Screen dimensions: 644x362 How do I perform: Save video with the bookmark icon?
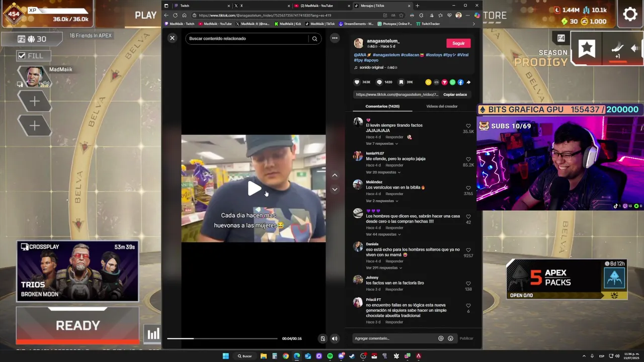click(401, 82)
